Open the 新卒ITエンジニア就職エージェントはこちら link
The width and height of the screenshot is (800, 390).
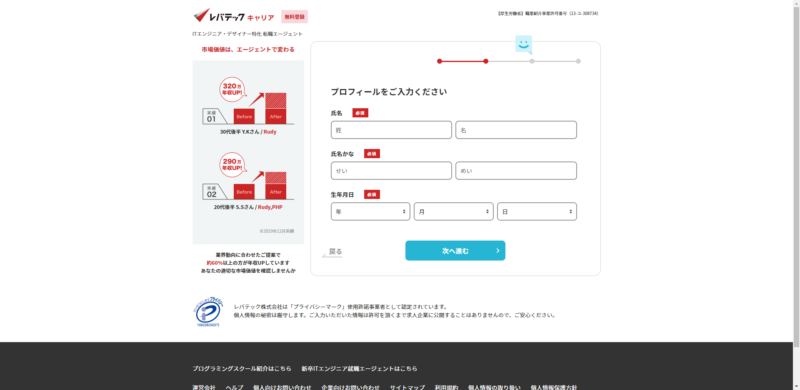click(x=359, y=369)
